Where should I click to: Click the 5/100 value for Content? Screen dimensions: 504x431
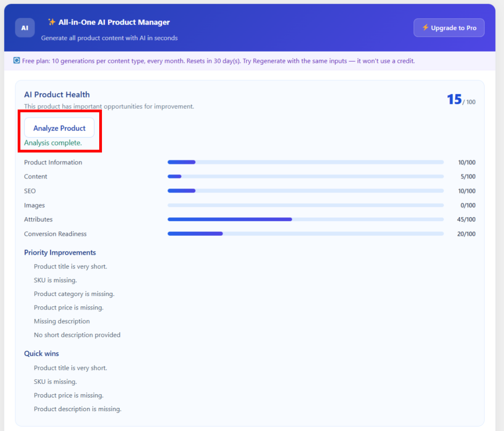click(468, 176)
